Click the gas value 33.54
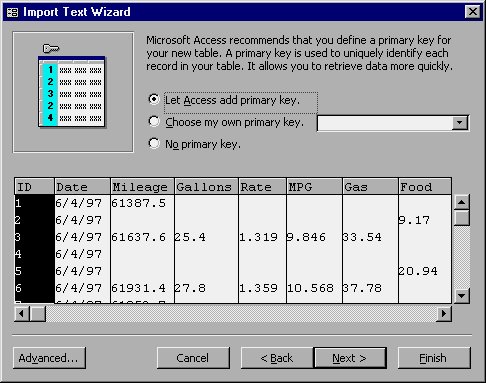486x383 pixels. pyautogui.click(x=362, y=237)
